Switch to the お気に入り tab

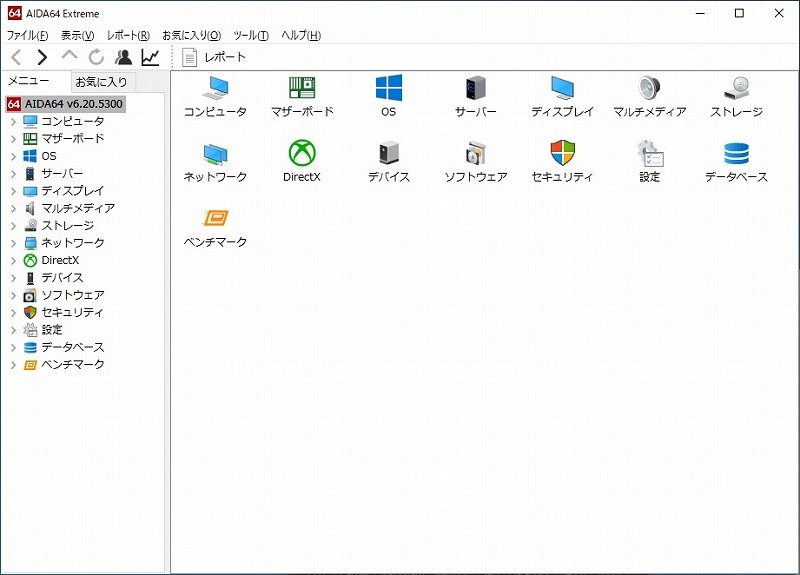click(101, 82)
